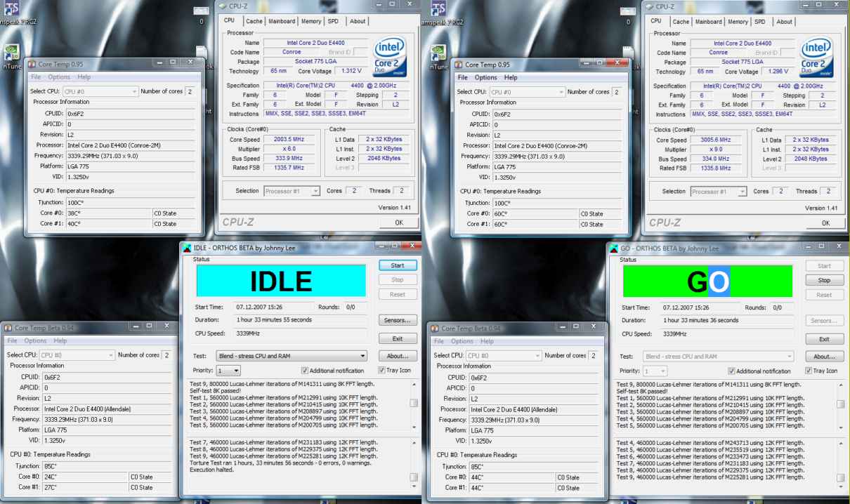850x504 pixels.
Task: Click the green GO status banner in Orthos
Action: pos(708,281)
